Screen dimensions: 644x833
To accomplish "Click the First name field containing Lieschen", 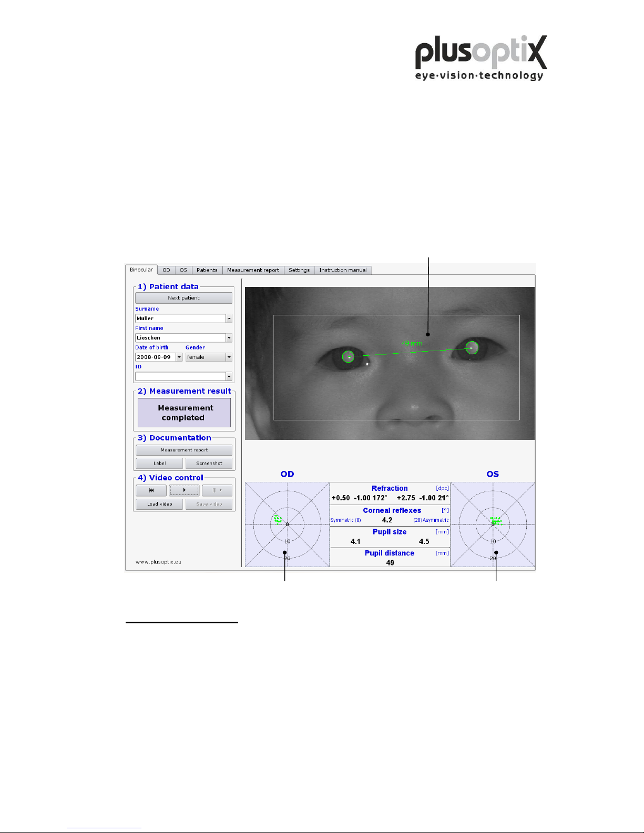I will [180, 338].
